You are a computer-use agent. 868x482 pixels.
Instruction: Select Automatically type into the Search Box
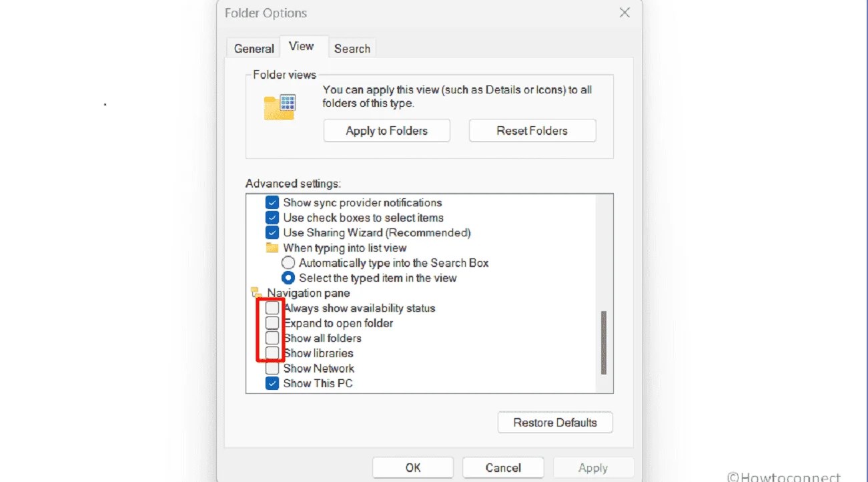pos(288,262)
